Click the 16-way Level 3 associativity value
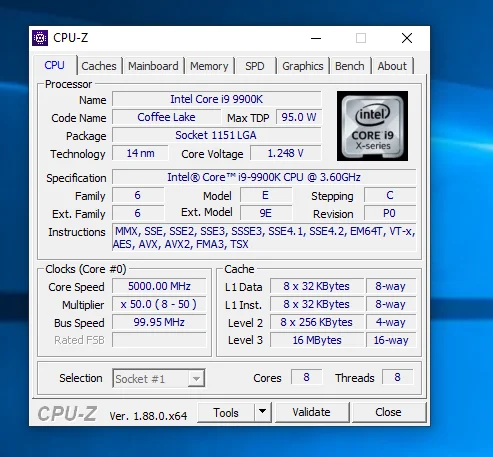 pyautogui.click(x=391, y=340)
